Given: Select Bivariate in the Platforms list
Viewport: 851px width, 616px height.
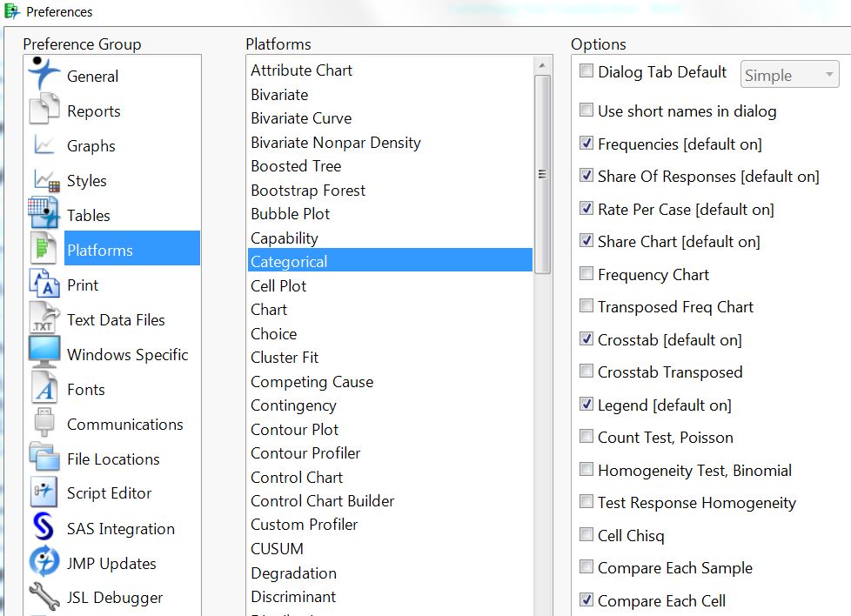Looking at the screenshot, I should (x=279, y=94).
